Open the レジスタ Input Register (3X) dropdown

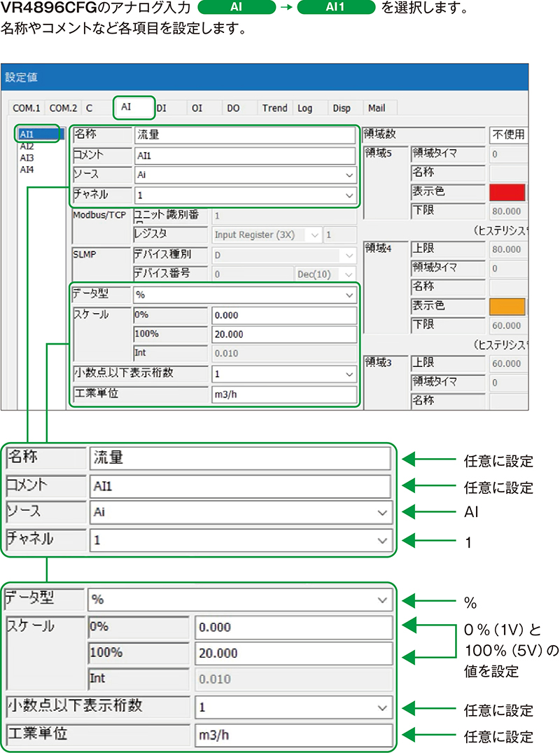(266, 235)
